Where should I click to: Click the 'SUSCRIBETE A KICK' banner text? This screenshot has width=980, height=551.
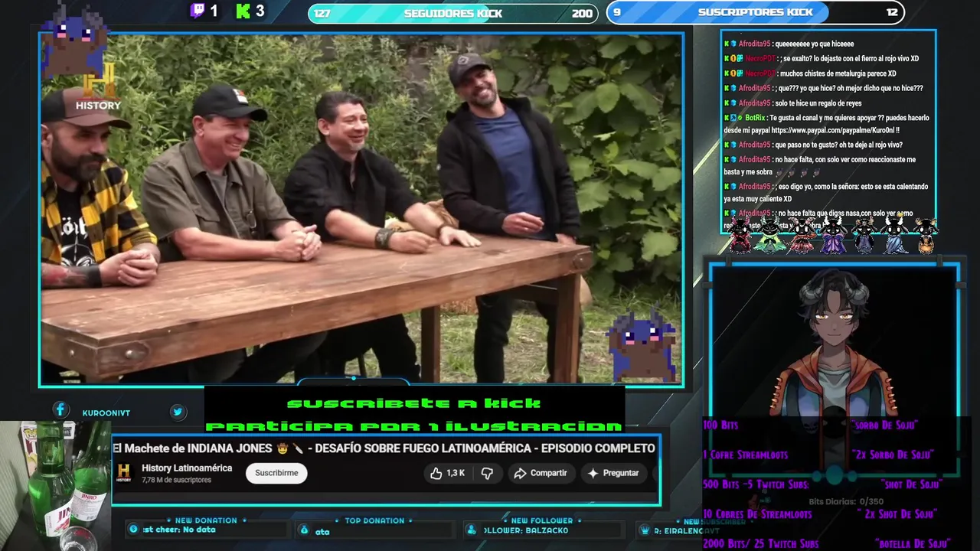pyautogui.click(x=414, y=403)
